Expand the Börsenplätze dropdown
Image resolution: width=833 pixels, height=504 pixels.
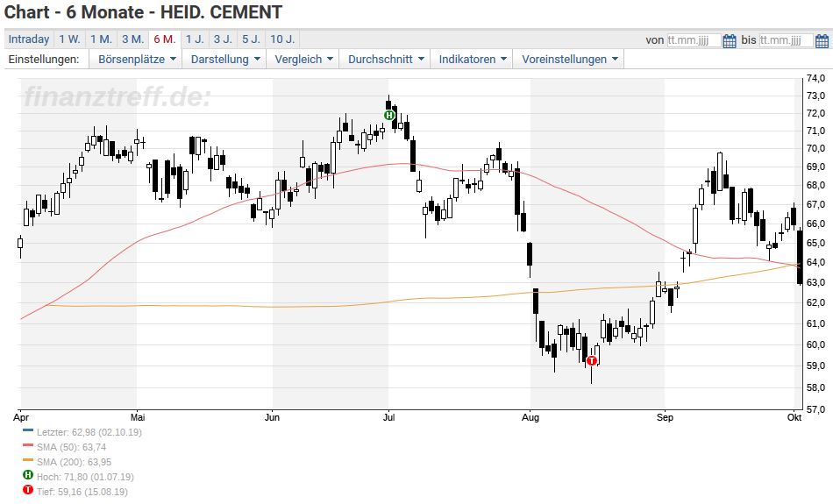[x=136, y=59]
